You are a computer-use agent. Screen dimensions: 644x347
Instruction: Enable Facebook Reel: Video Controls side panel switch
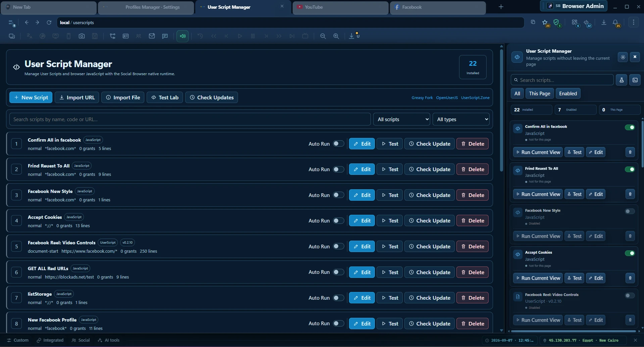[630, 295]
